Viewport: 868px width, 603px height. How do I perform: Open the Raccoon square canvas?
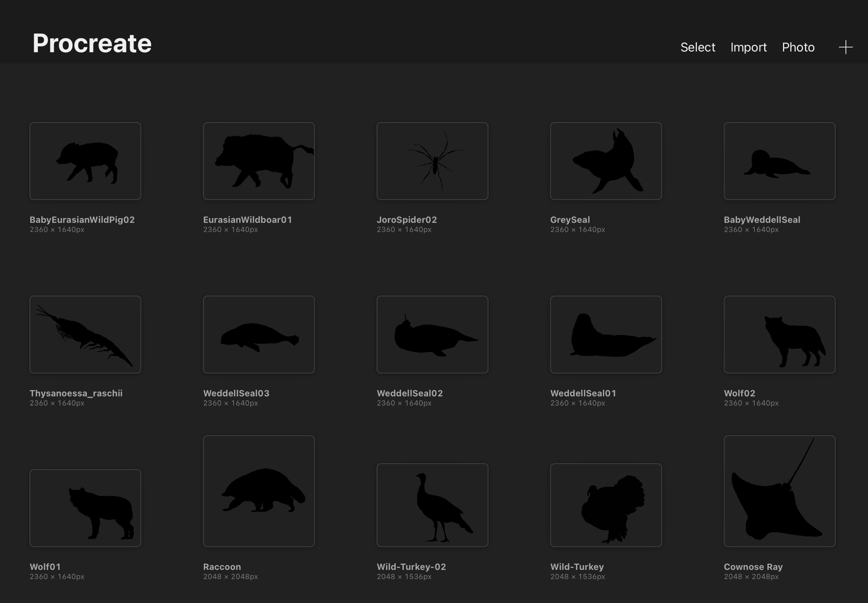[259, 491]
